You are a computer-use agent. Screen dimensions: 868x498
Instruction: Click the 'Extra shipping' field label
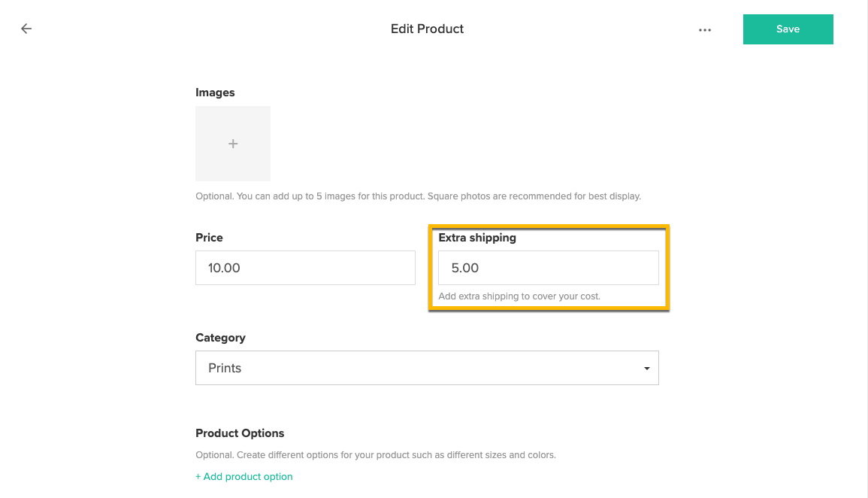477,237
